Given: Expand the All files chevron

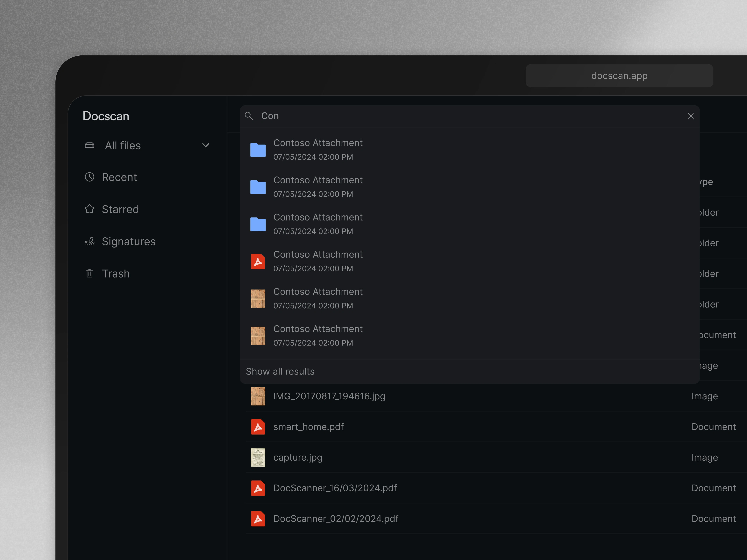Looking at the screenshot, I should click(x=206, y=145).
